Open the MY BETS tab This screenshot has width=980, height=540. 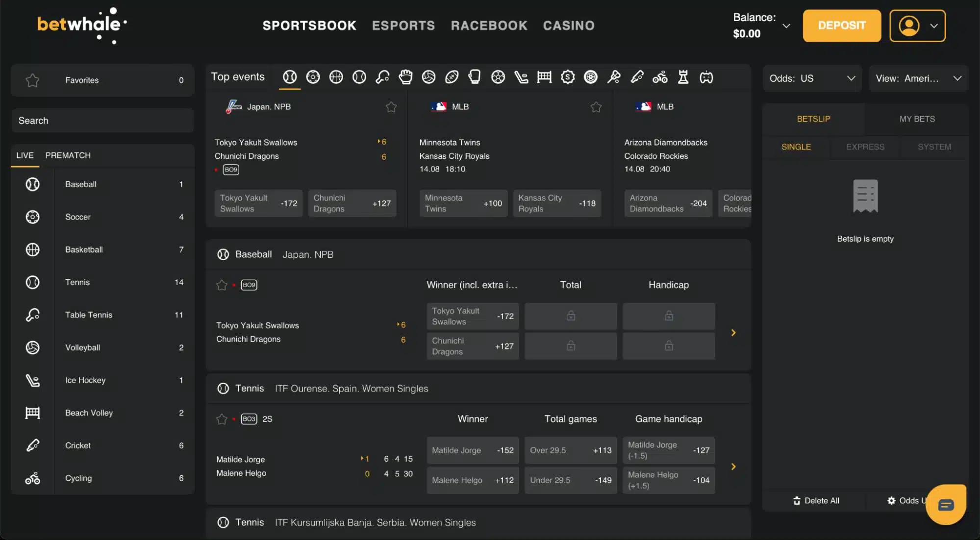pyautogui.click(x=917, y=119)
